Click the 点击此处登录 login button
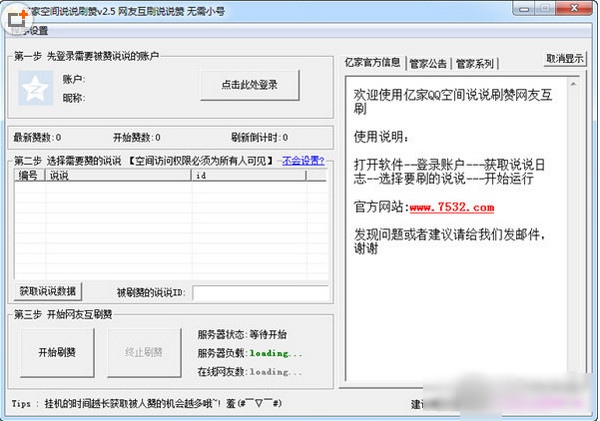This screenshot has height=421, width=600. pyautogui.click(x=249, y=85)
